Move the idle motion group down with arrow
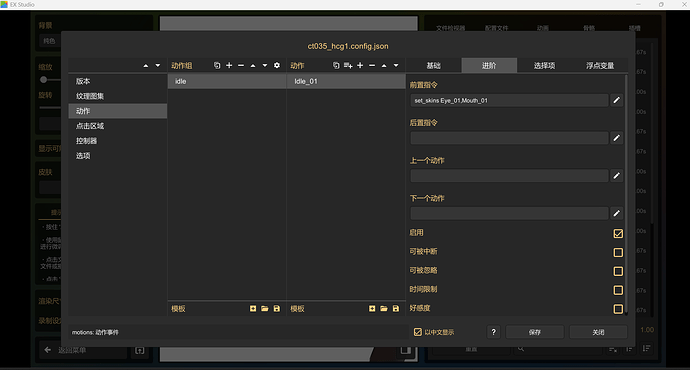The width and height of the screenshot is (690, 370). [264, 66]
